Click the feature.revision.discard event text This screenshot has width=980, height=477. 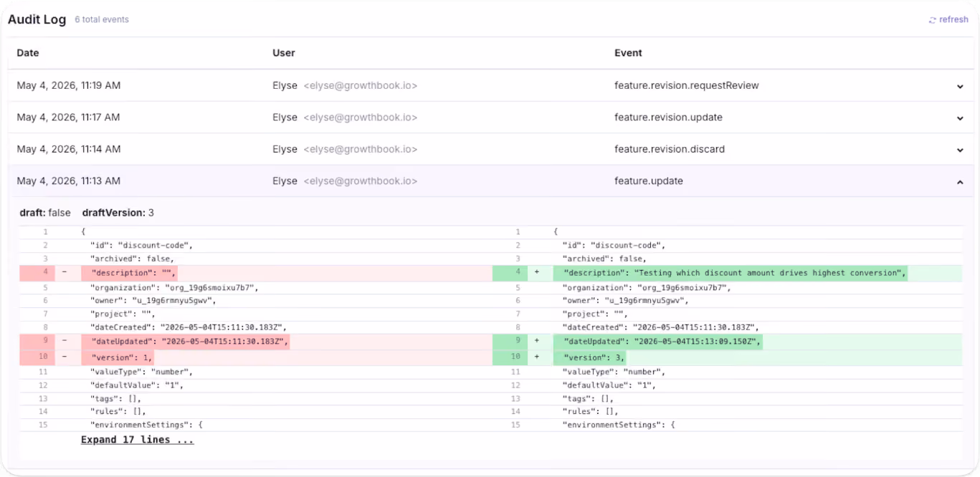670,149
